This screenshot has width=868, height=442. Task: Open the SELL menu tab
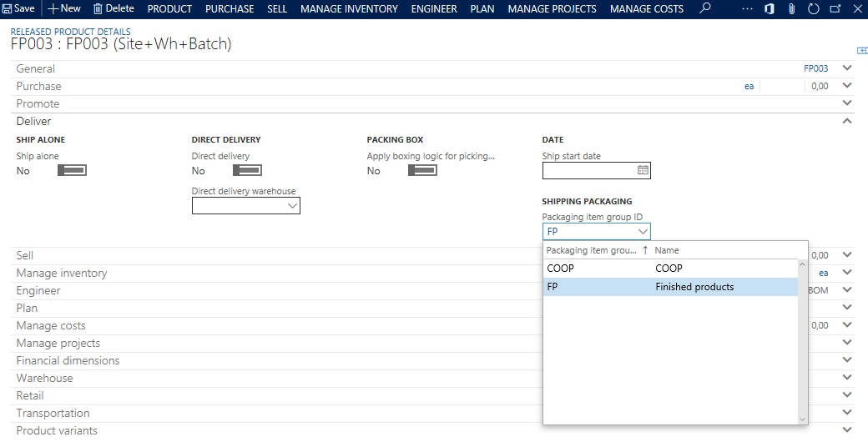coord(277,9)
